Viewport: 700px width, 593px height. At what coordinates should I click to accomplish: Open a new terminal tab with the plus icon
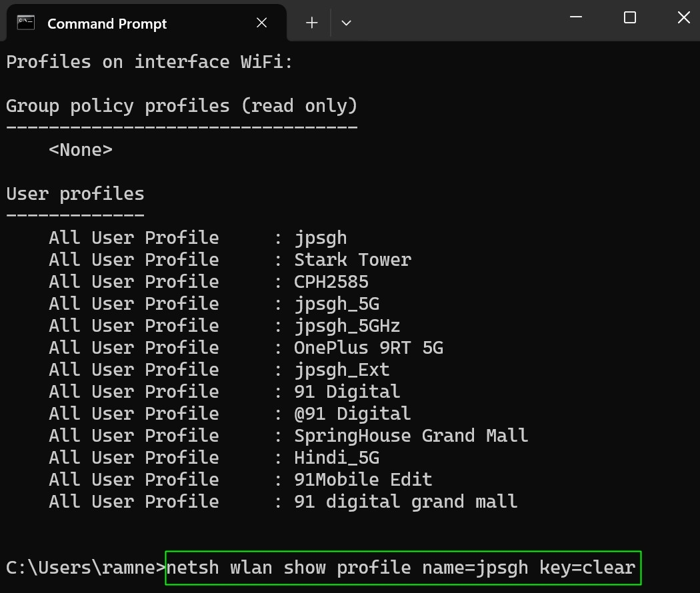tap(311, 22)
